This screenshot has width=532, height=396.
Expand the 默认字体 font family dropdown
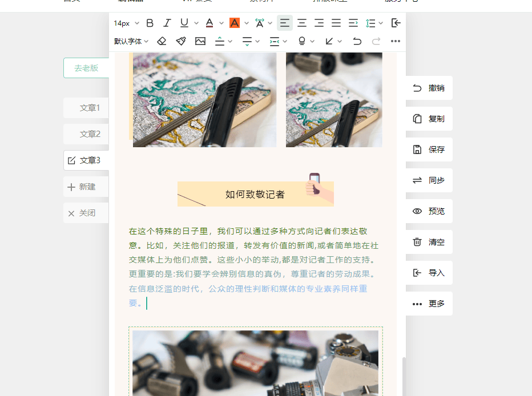click(x=131, y=41)
